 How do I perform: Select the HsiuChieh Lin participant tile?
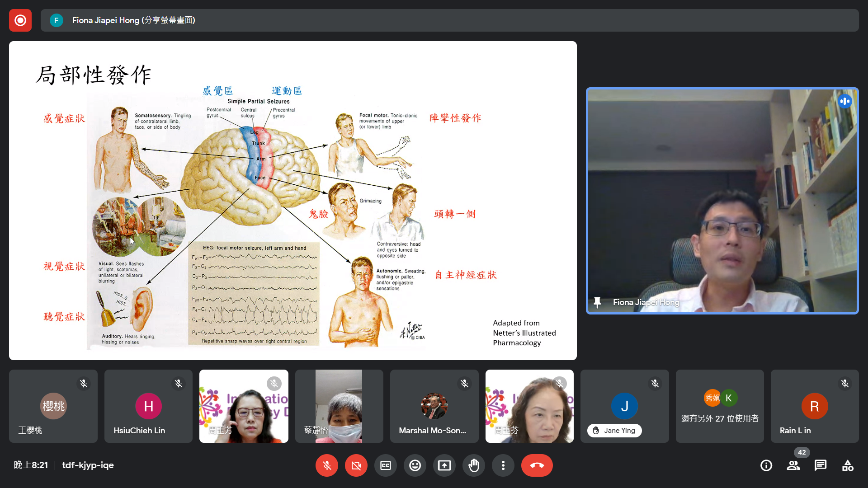tap(148, 406)
